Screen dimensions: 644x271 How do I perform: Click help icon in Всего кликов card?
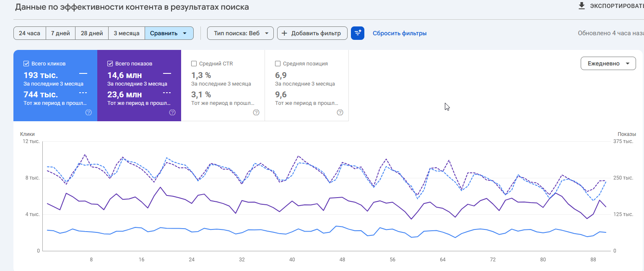88,112
